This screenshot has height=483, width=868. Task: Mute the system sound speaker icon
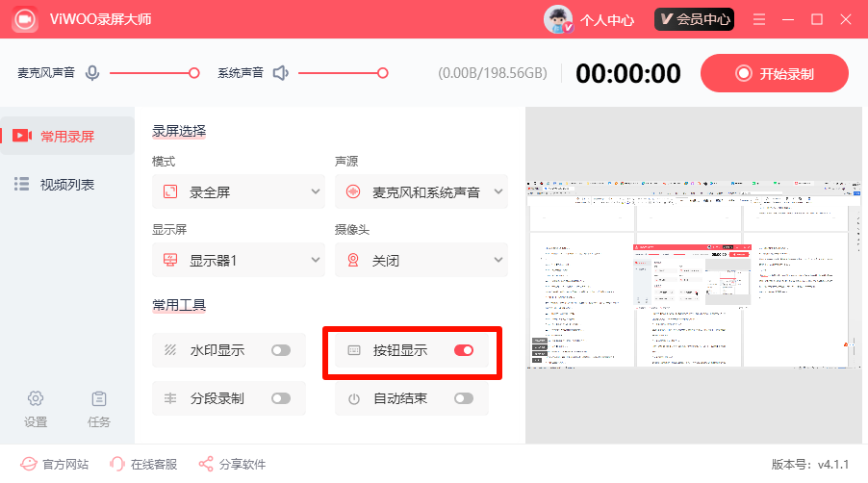(x=281, y=73)
